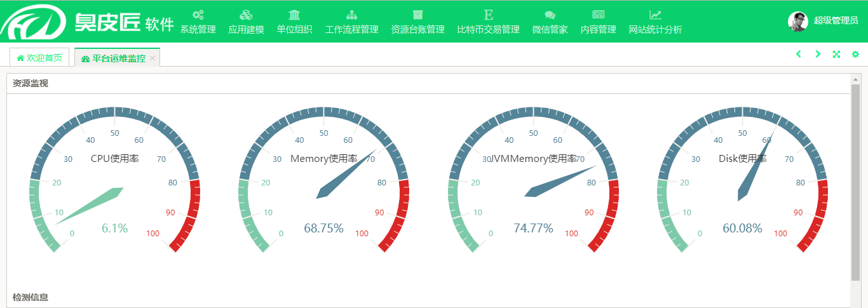Click the 超级管理员 username
Viewport: 868px width, 308px height.
point(836,21)
